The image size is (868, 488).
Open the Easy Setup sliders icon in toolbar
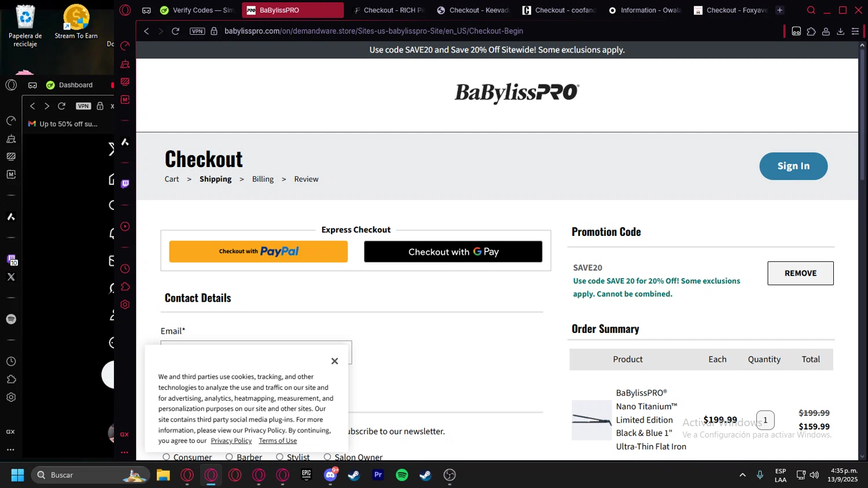coord(855,31)
